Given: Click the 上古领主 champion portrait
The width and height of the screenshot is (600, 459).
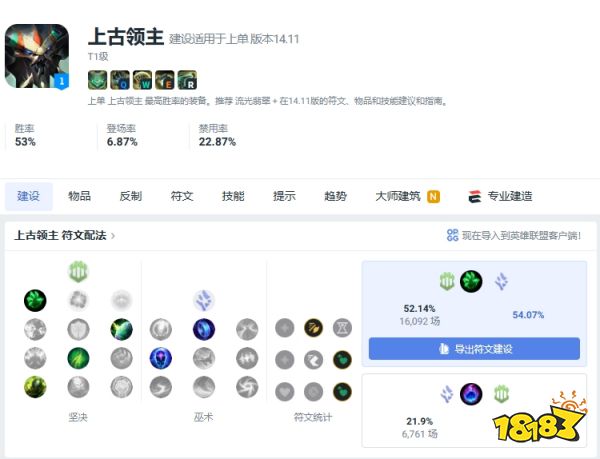Looking at the screenshot, I should pyautogui.click(x=37, y=56).
